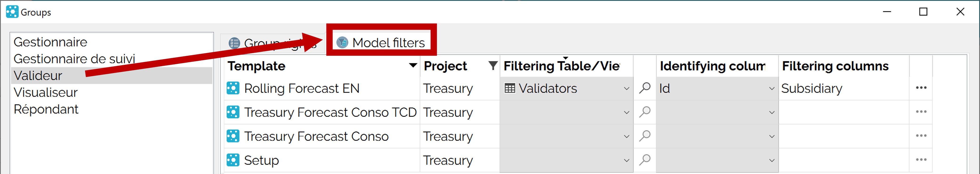The width and height of the screenshot is (980, 174).
Task: Open filtering table dropdown for Treasury Forecast Conso
Action: [x=626, y=136]
